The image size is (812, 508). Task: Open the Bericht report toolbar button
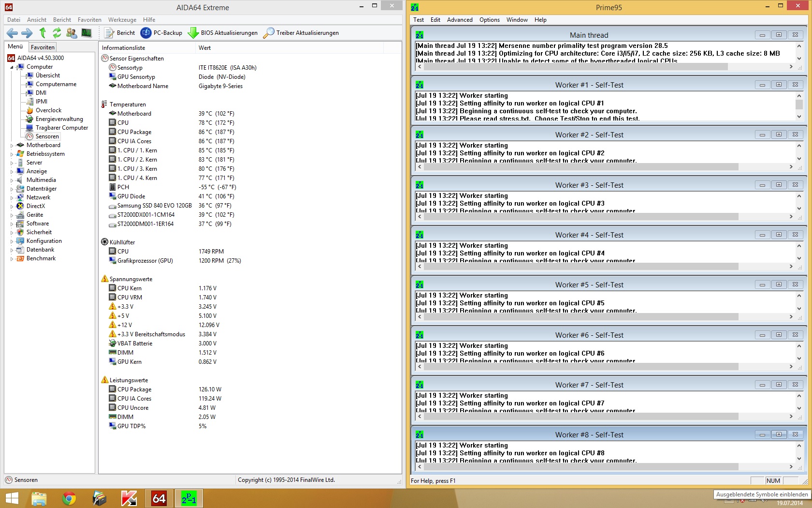tap(120, 33)
